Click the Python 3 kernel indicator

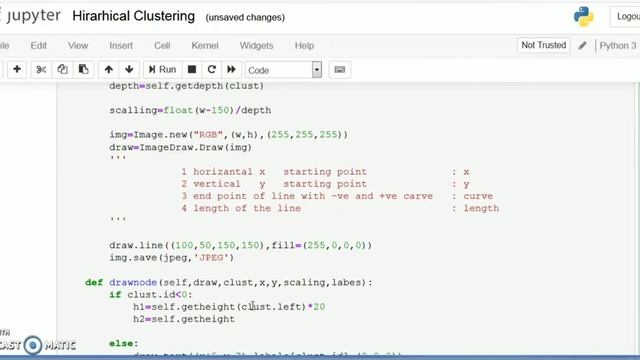point(618,46)
